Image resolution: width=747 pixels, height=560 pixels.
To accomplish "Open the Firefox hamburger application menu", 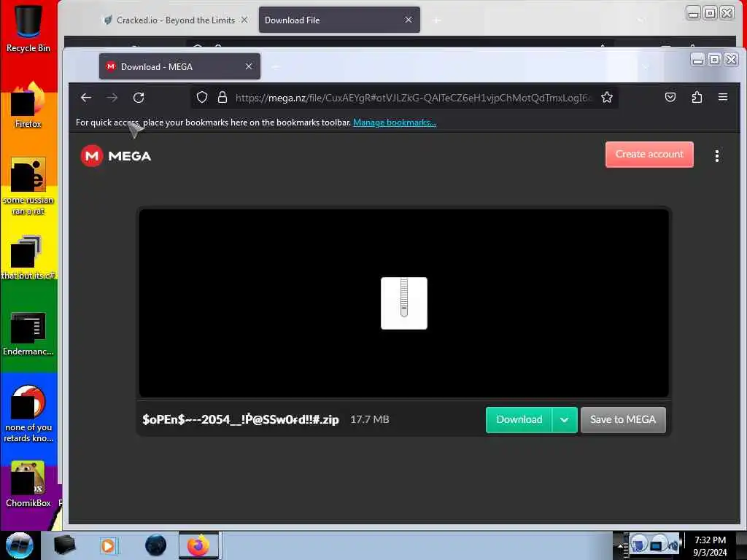I will 723,97.
